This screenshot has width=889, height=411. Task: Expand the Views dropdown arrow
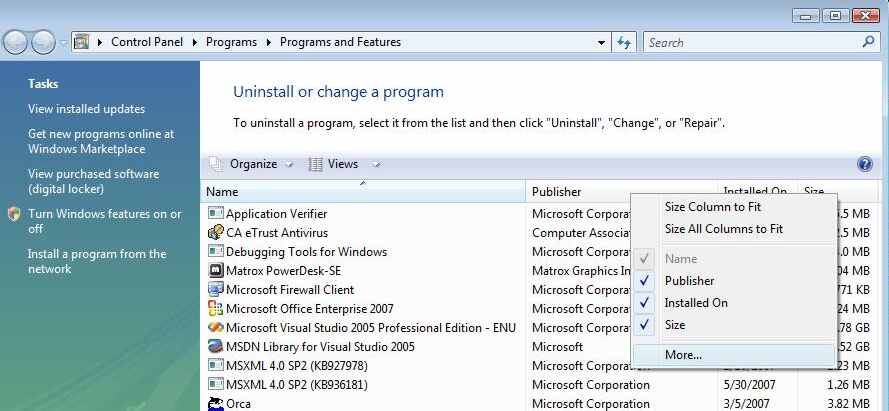(x=376, y=165)
